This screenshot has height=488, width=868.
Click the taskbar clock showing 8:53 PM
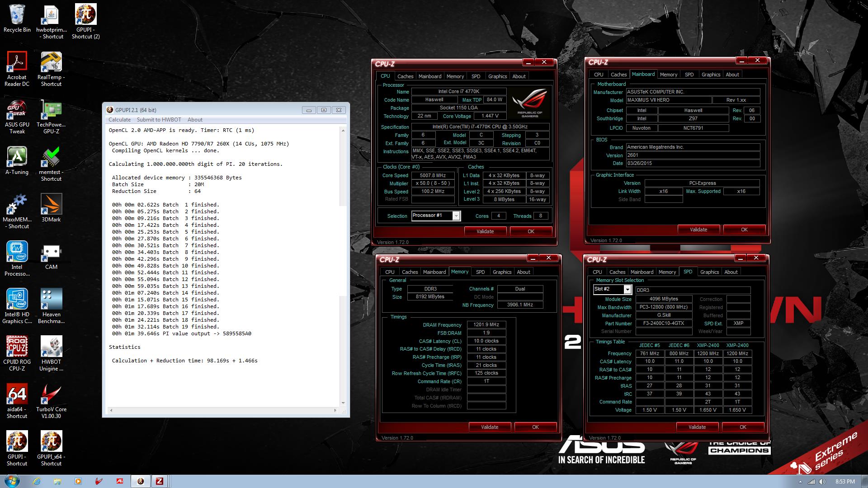(845, 482)
